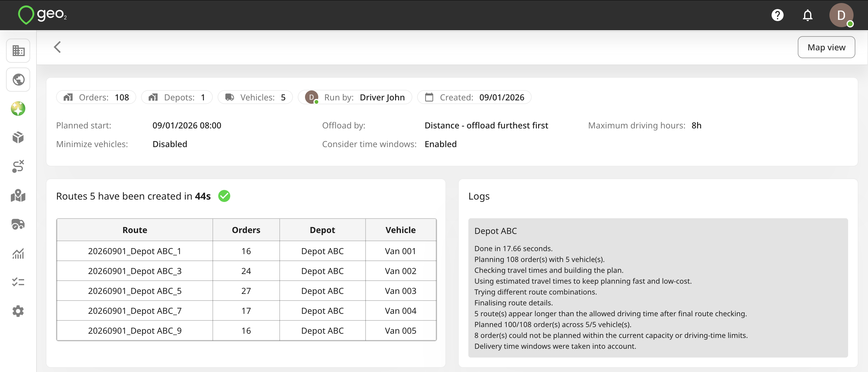Click the Vehicle column header
The width and height of the screenshot is (868, 372).
[401, 230]
